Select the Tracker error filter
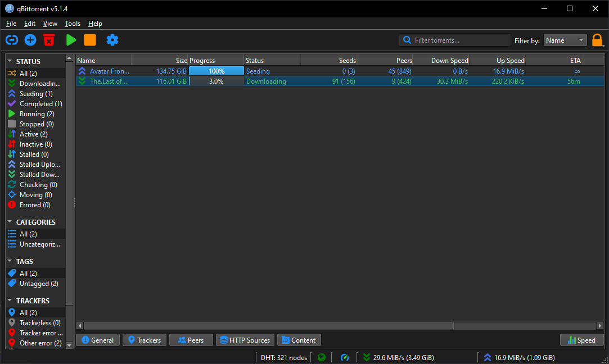Viewport: 609px width, 364px height. (x=35, y=333)
